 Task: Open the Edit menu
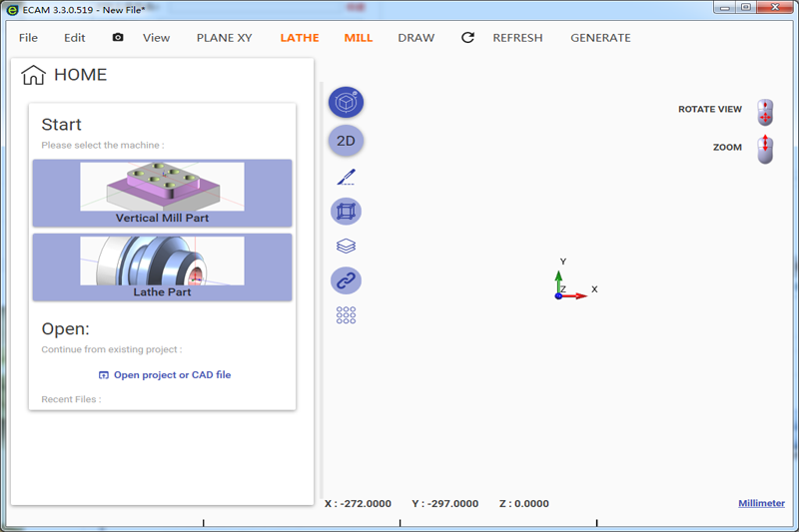coord(74,38)
